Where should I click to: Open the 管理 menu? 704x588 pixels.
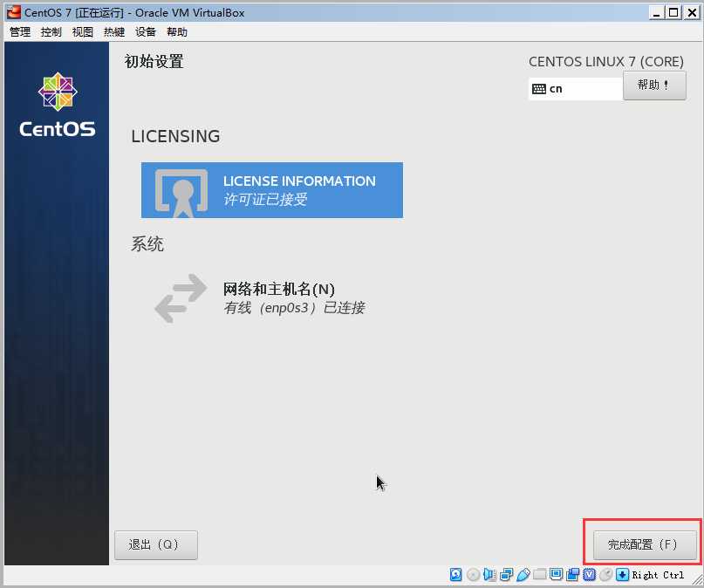click(x=20, y=32)
